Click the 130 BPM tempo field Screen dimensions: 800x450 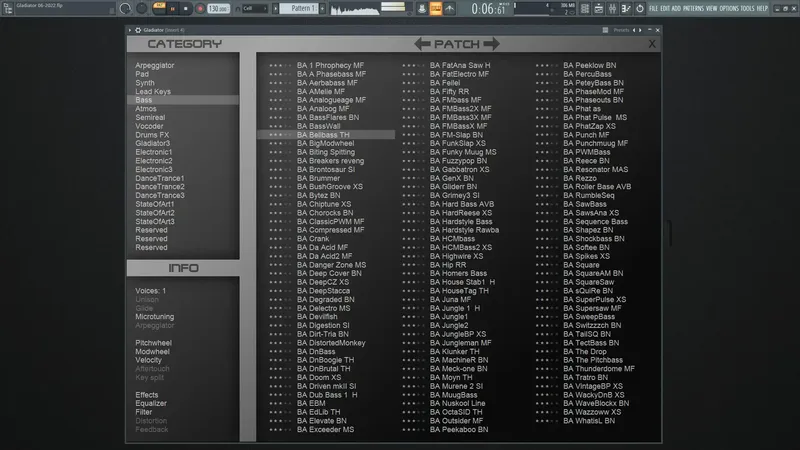[218, 9]
